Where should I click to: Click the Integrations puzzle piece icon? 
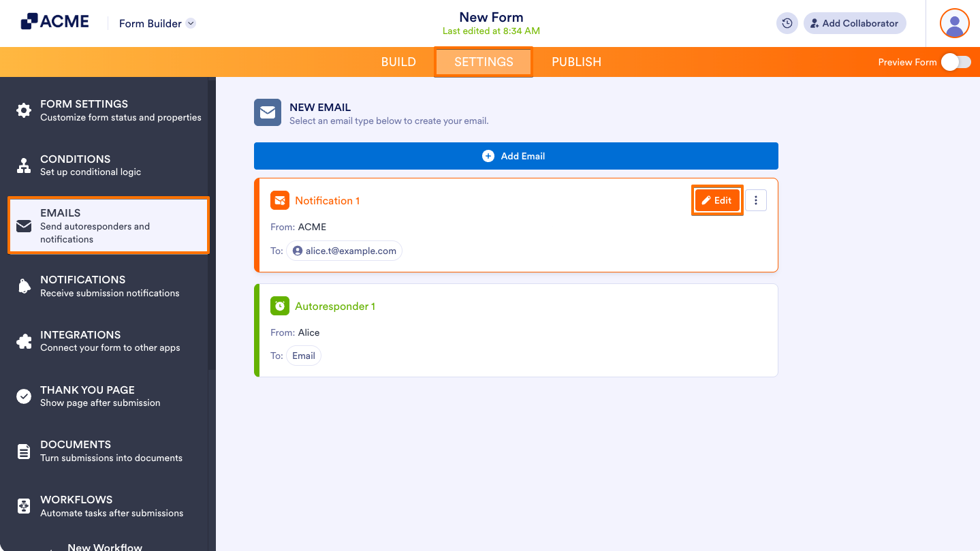point(24,341)
